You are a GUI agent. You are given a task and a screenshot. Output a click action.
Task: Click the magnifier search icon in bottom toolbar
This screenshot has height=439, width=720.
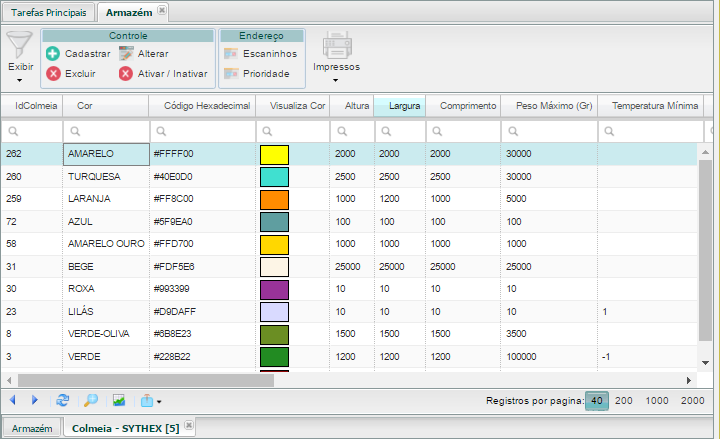coord(90,400)
